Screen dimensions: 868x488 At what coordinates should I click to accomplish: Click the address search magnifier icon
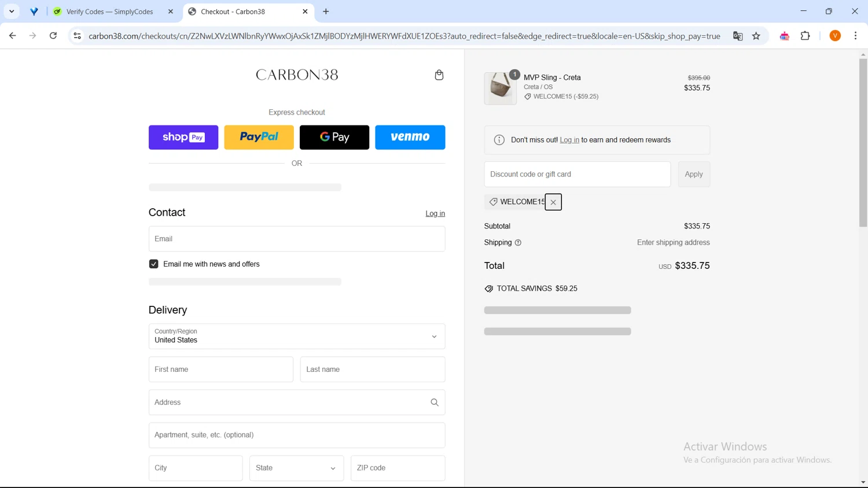(x=435, y=402)
